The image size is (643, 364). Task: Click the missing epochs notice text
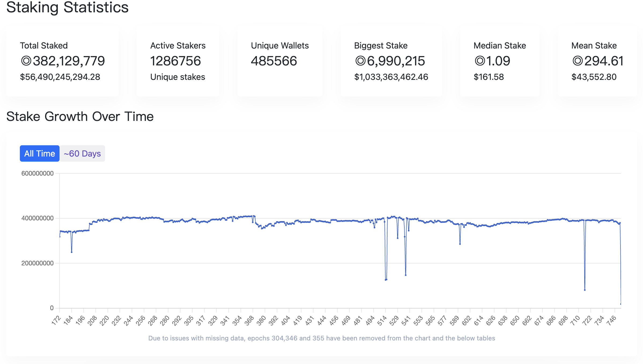[321, 338]
